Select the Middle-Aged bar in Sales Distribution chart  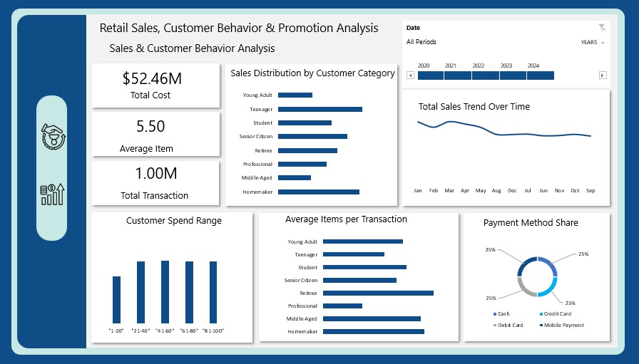click(295, 177)
